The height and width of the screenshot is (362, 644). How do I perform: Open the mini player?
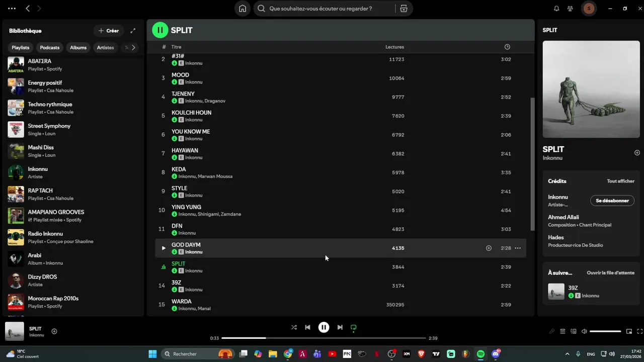coord(629,331)
